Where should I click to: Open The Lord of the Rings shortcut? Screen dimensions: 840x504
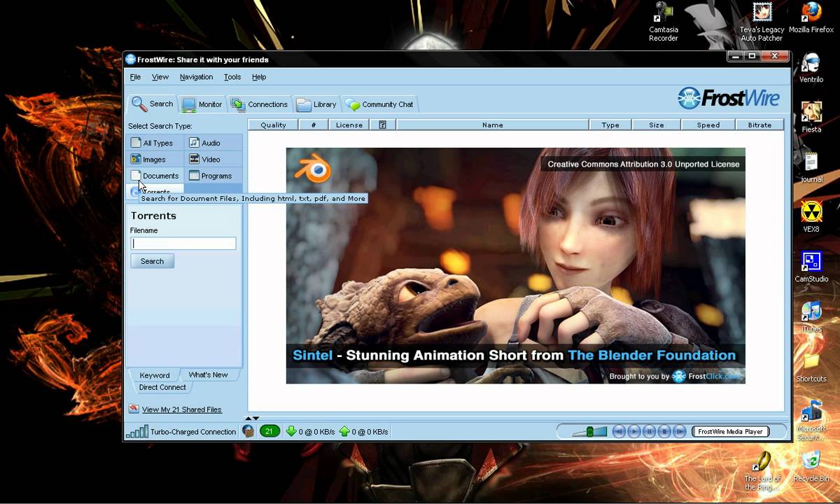pyautogui.click(x=762, y=470)
